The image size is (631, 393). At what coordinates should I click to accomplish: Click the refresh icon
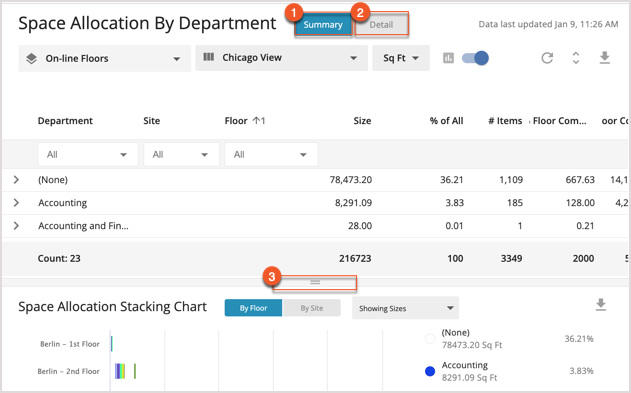tap(547, 58)
